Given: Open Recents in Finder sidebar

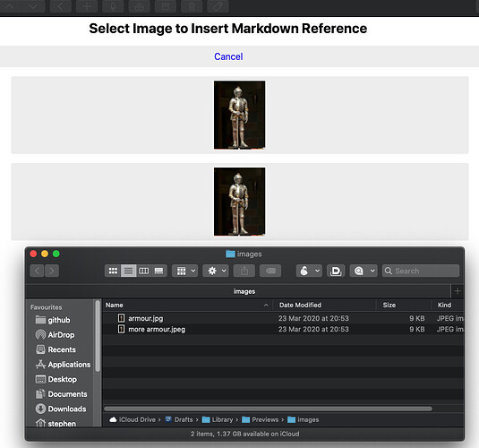Looking at the screenshot, I should point(56,349).
